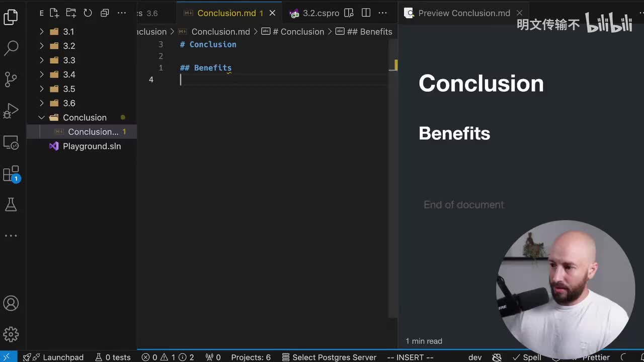Open the Run and Debug view

pyautogui.click(x=11, y=111)
